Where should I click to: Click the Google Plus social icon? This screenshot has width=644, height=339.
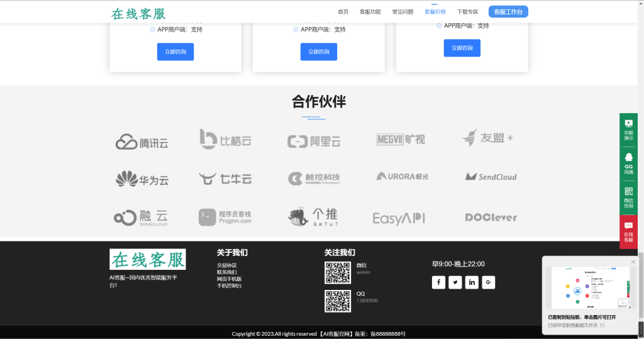488,282
